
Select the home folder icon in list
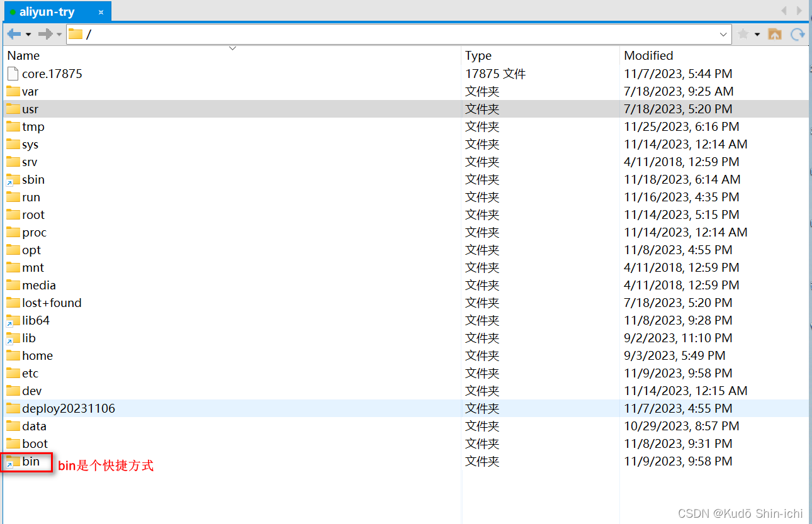tap(13, 355)
